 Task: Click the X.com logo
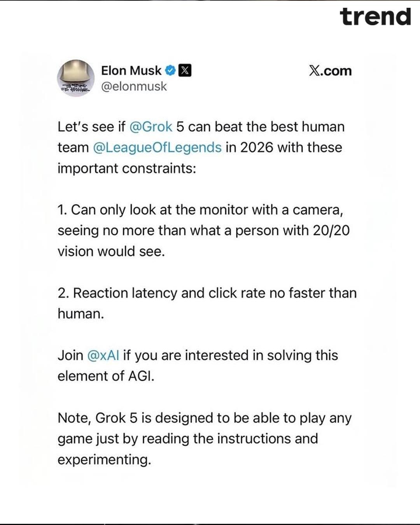click(330, 71)
